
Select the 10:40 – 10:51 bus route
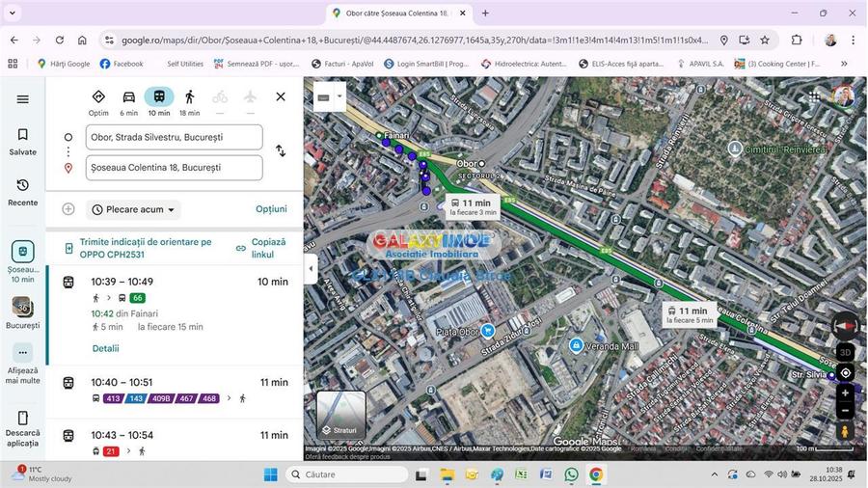click(x=176, y=391)
